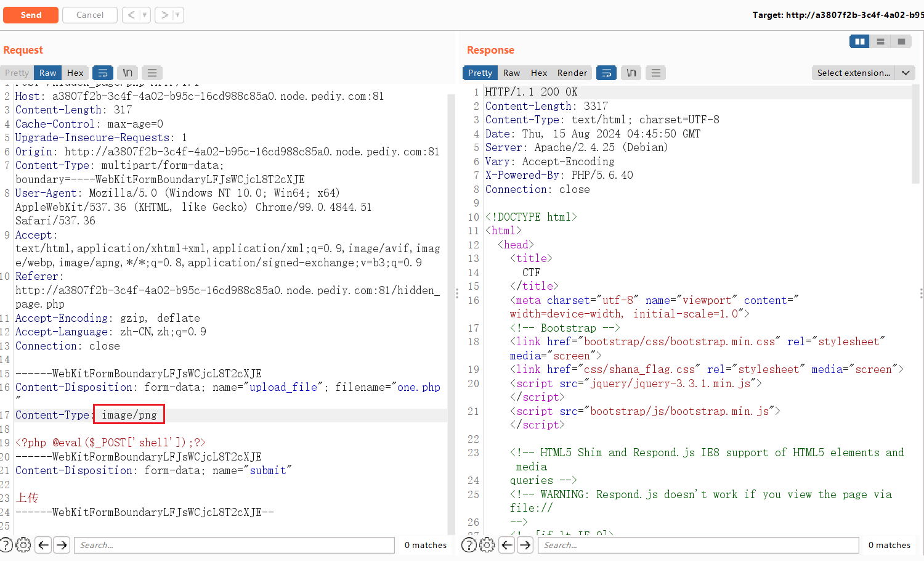Focus the Response search field

tap(699, 545)
